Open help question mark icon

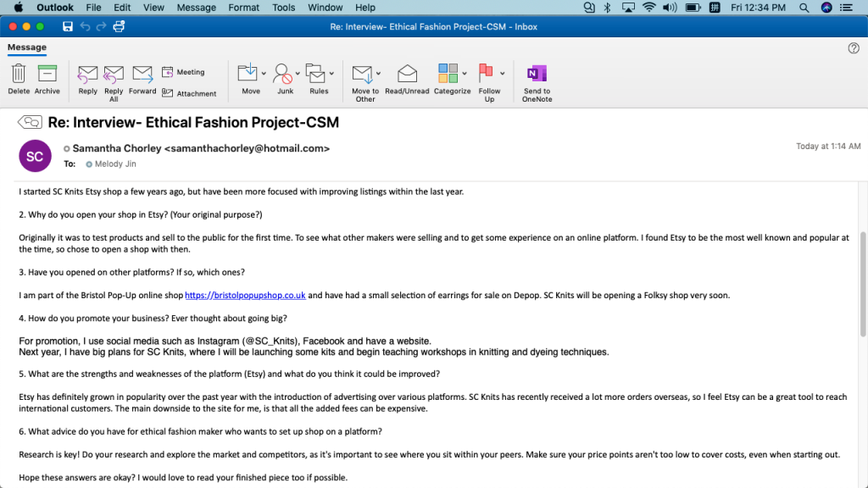pos(854,48)
